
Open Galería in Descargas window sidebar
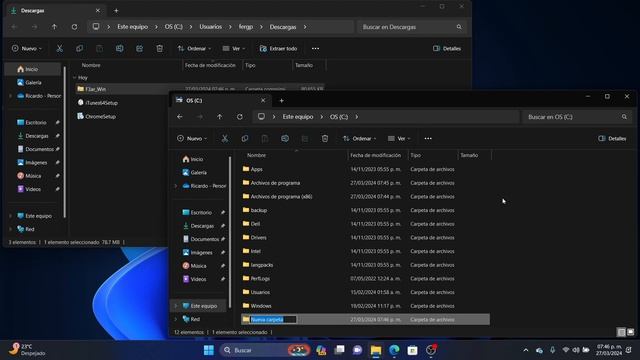click(x=33, y=82)
